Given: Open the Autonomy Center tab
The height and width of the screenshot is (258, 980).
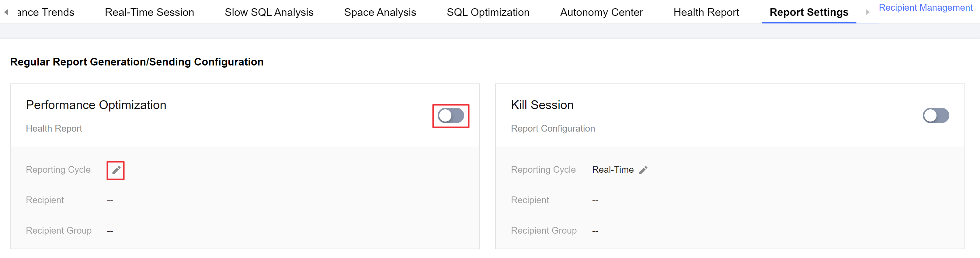Looking at the screenshot, I should tap(601, 12).
